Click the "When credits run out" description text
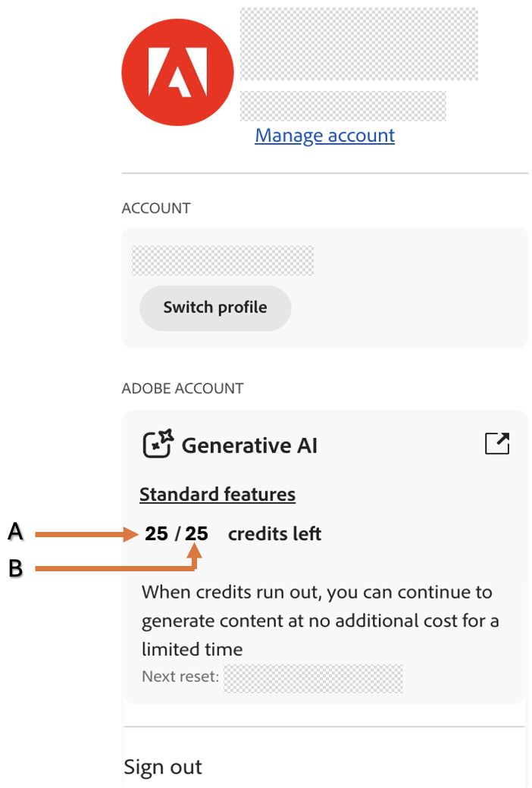This screenshot has height=788, width=532. pos(320,621)
